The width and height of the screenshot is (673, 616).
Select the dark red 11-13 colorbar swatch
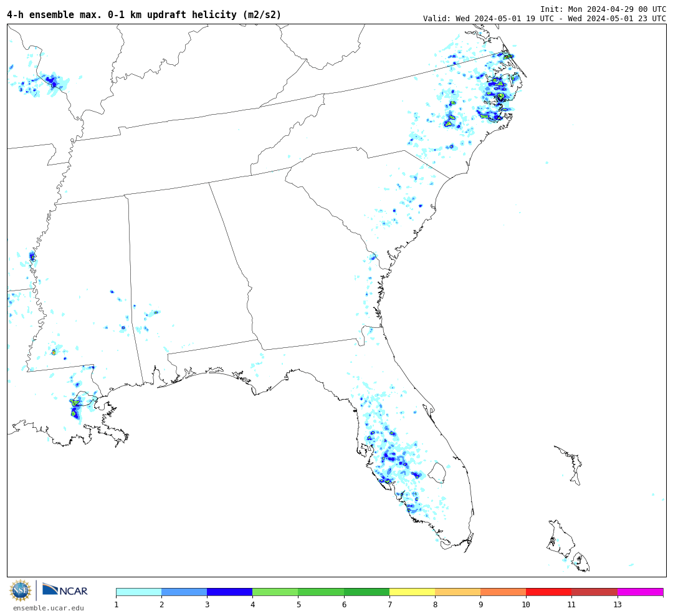(x=594, y=592)
